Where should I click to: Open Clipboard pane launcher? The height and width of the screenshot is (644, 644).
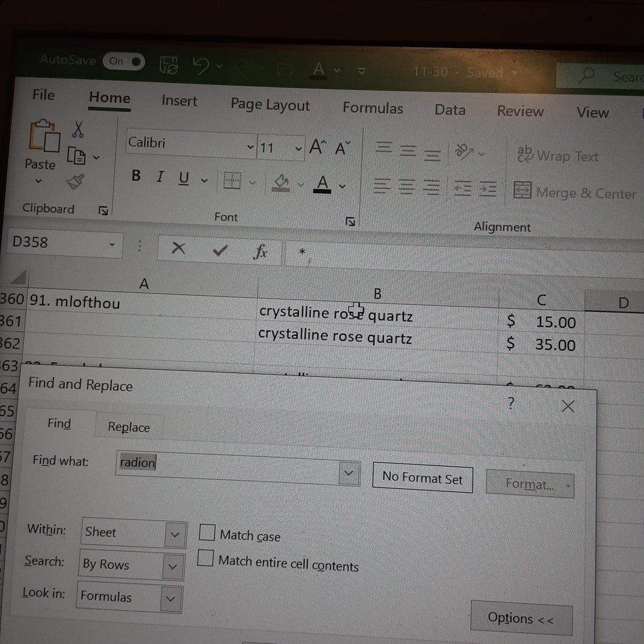point(103,211)
